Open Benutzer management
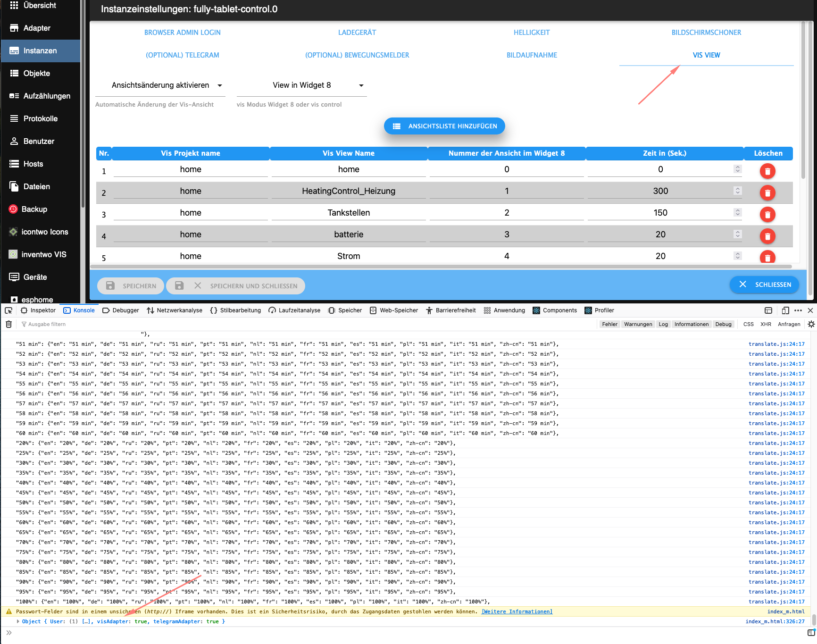 coord(40,141)
